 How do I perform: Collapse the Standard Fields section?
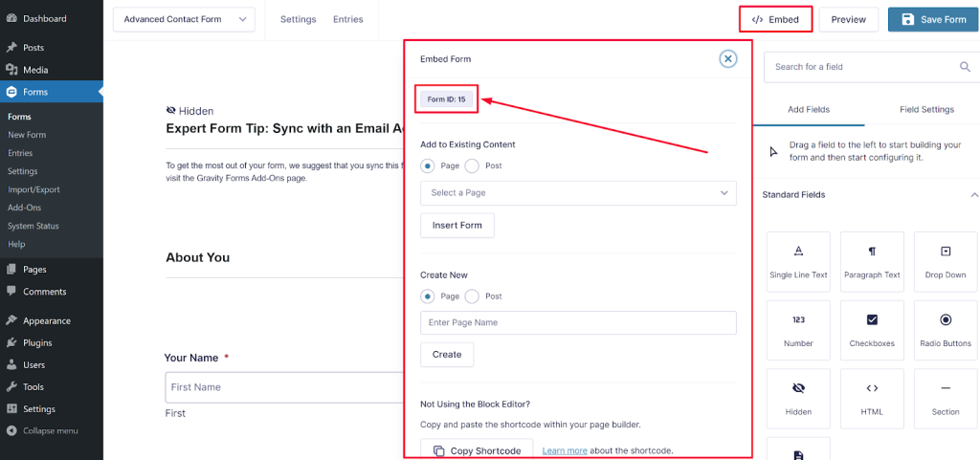(973, 195)
